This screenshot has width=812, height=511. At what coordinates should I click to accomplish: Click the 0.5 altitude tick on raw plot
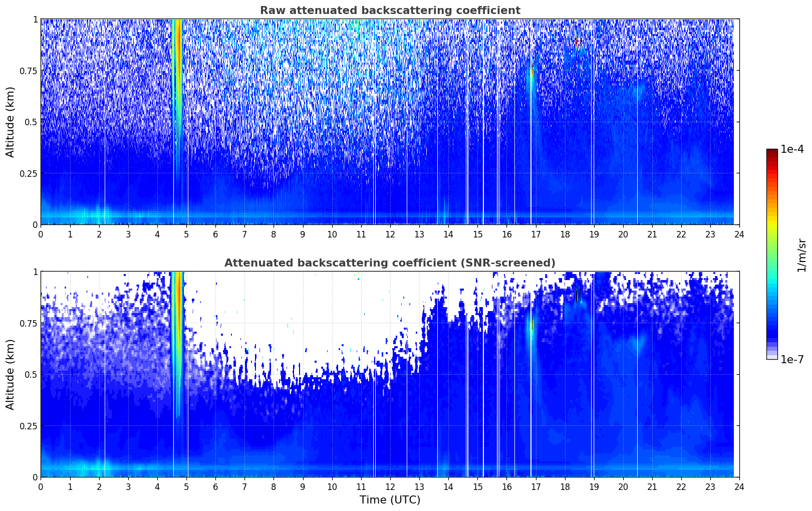click(x=31, y=122)
